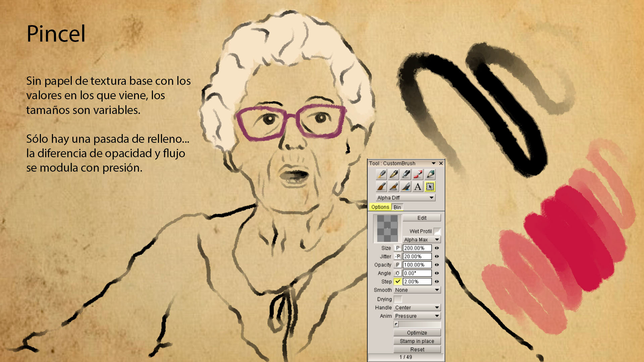Screen dimensions: 644x362
Task: Select the green pencil tool icon
Action: pos(430,174)
